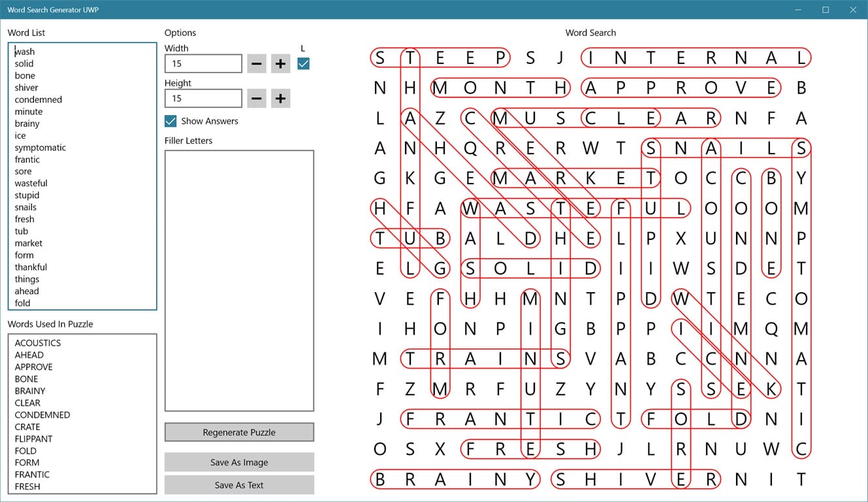Click inside the Word List editing box
The width and height of the screenshot is (868, 502).
(x=78, y=176)
